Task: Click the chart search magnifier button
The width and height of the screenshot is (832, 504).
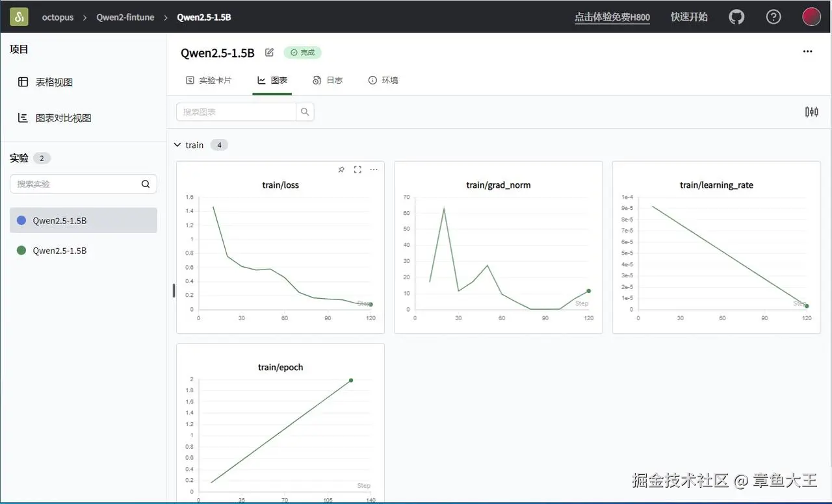Action: (305, 112)
